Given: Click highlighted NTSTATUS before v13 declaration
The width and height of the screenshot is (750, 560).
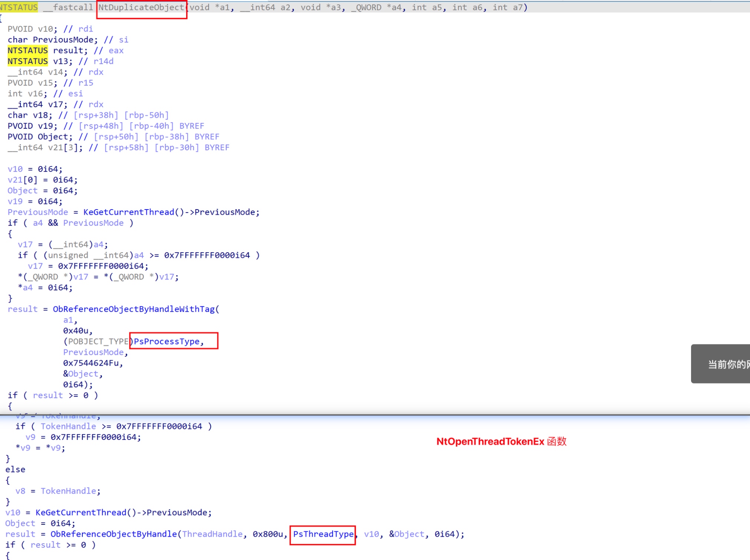Looking at the screenshot, I should click(27, 61).
